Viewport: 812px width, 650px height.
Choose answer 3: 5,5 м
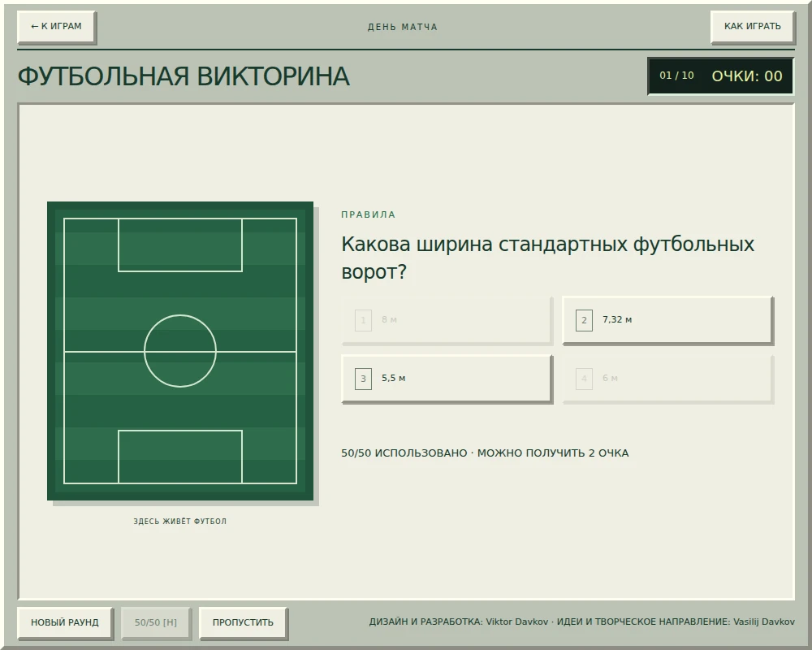pos(447,379)
